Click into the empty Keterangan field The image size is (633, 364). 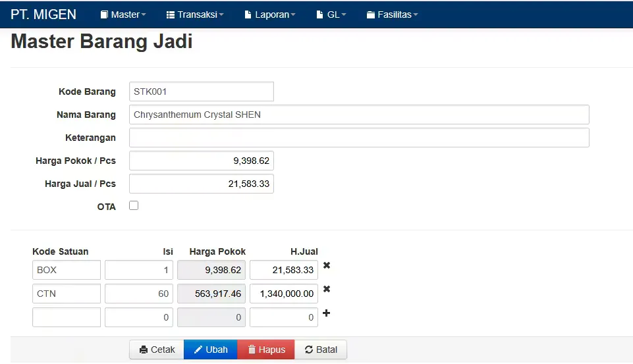pyautogui.click(x=359, y=138)
